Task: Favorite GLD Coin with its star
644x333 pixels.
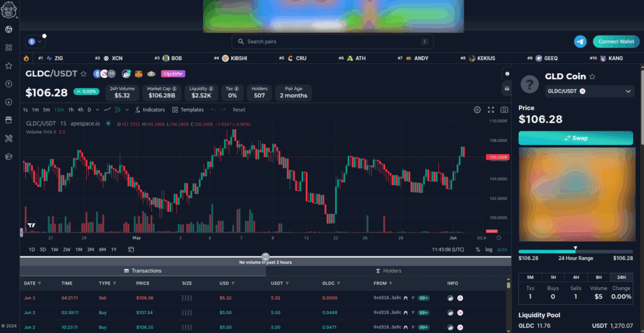Action: tap(592, 76)
